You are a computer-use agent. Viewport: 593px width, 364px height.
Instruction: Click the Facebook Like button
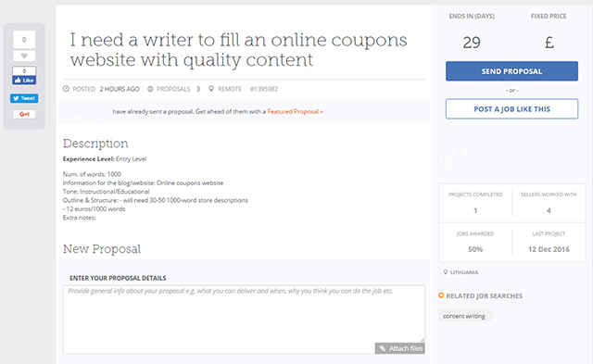24,81
